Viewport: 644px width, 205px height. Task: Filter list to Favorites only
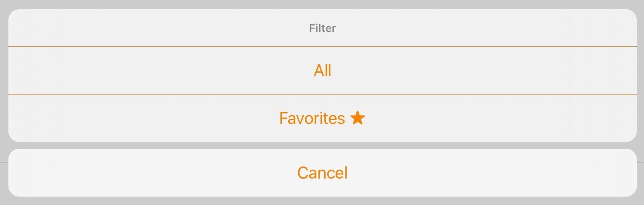[x=322, y=118]
